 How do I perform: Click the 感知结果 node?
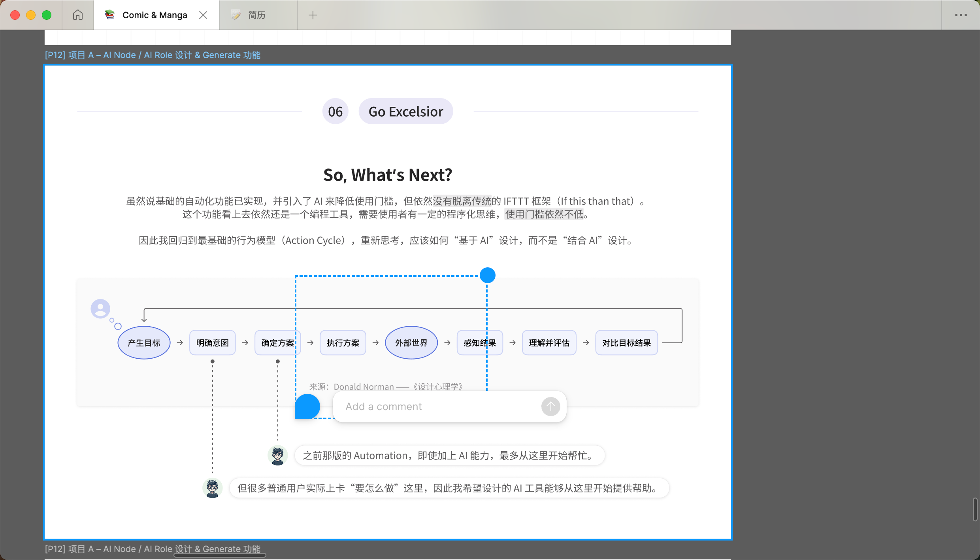[480, 343]
